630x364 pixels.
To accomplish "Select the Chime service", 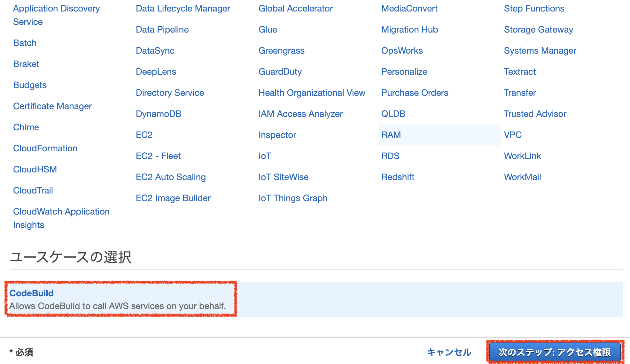I will pos(26,127).
